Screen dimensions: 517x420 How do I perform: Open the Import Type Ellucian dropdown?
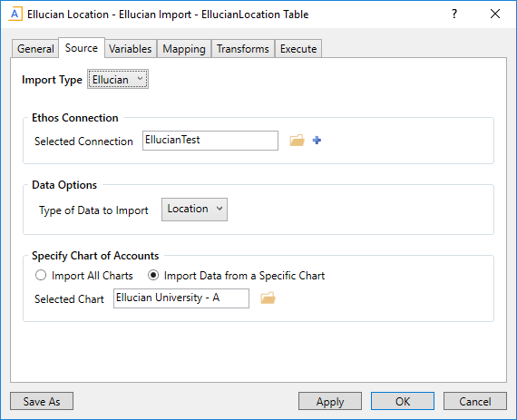(x=118, y=79)
